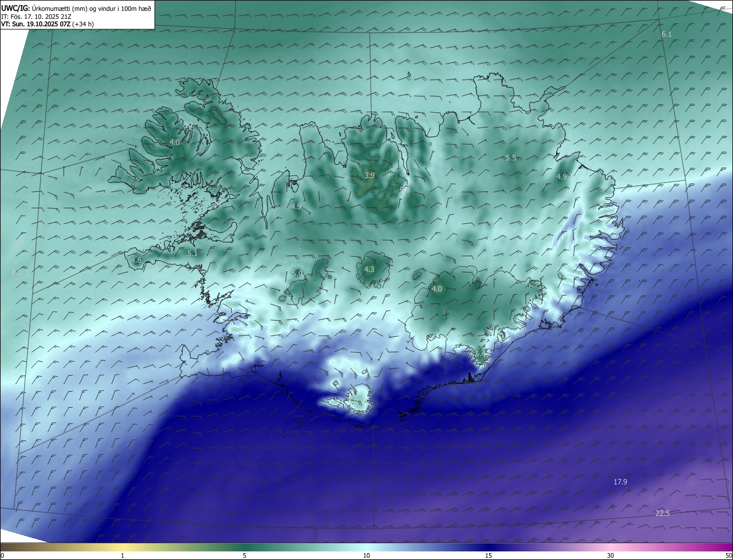Click the 10 tick on the color scale

(366, 555)
